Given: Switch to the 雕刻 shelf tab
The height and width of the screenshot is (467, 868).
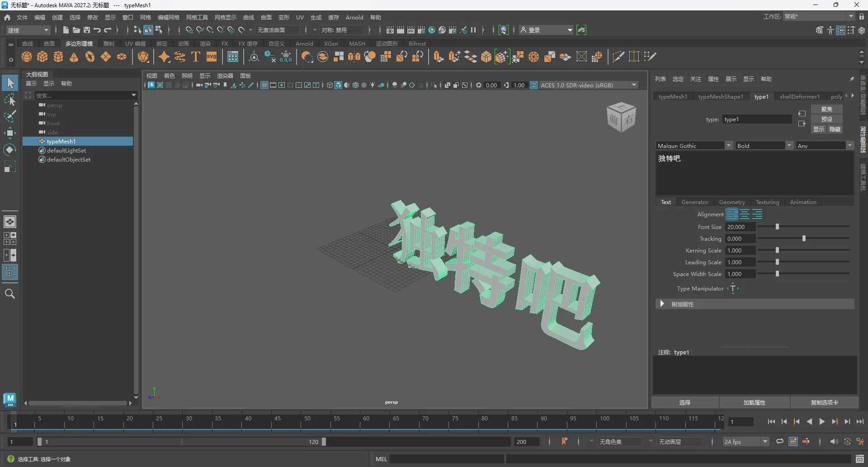Looking at the screenshot, I should click(x=109, y=43).
